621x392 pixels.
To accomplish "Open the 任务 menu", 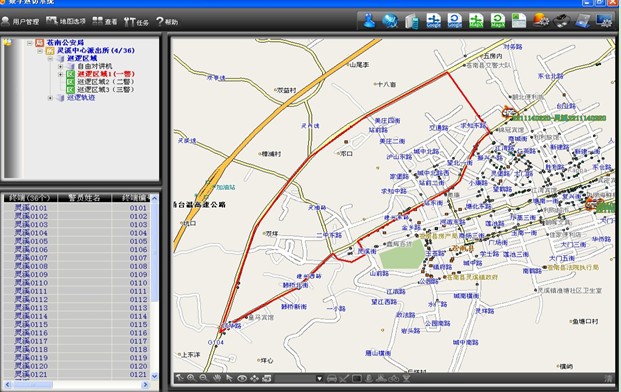I will (x=136, y=22).
